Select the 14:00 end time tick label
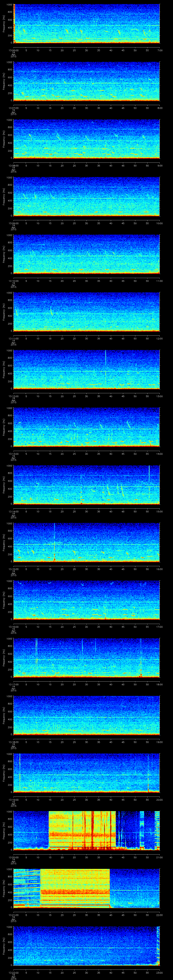The width and height of the screenshot is (173, 980). tap(160, 454)
